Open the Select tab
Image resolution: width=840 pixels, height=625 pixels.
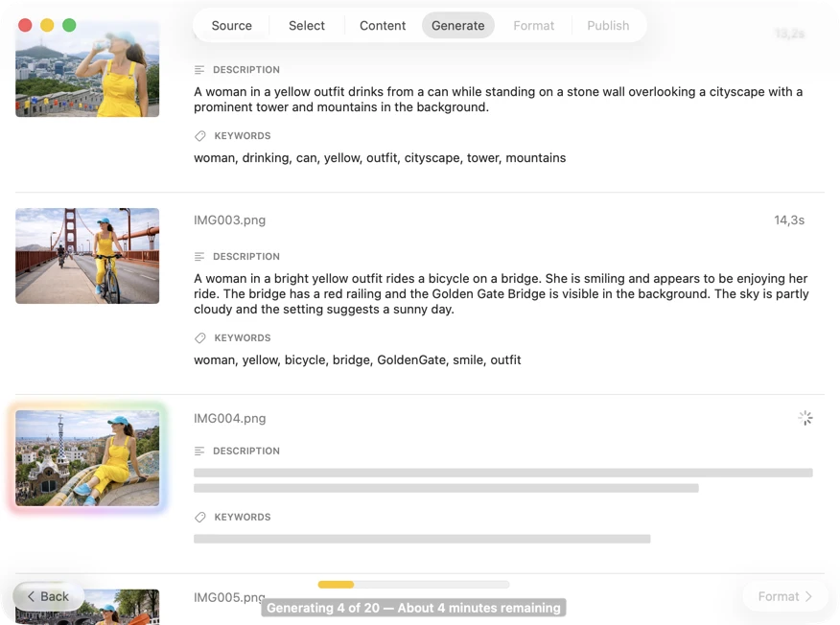[x=307, y=26]
